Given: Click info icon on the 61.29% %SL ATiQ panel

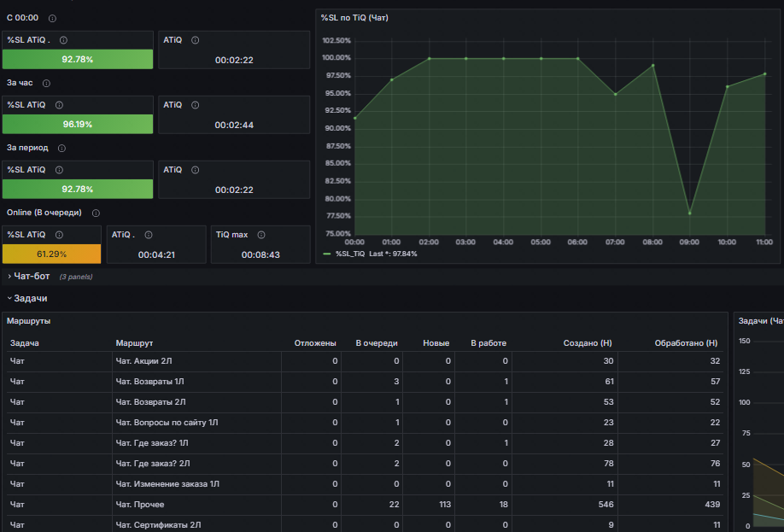Looking at the screenshot, I should pyautogui.click(x=59, y=235).
